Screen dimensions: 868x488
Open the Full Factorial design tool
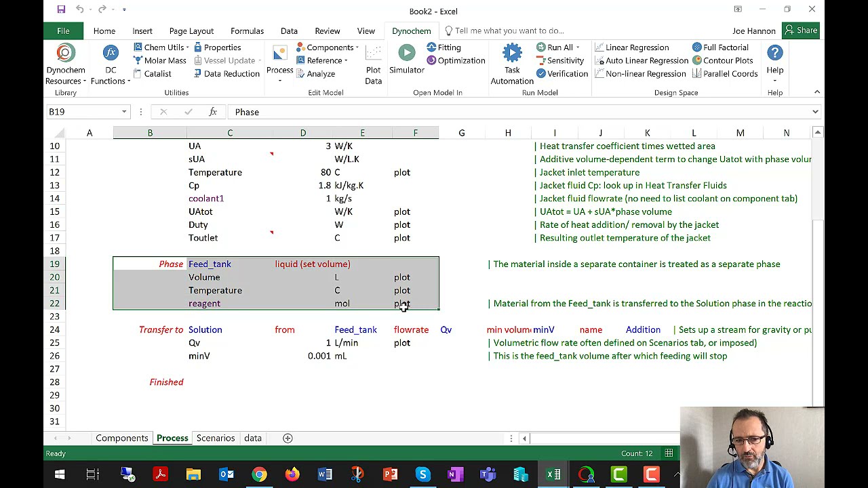tap(720, 47)
